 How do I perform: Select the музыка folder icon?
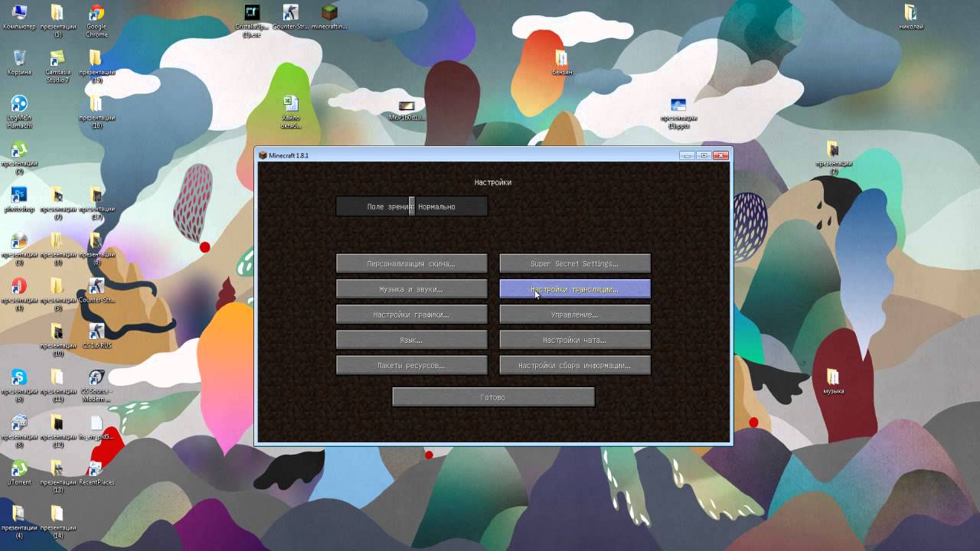coord(833,381)
